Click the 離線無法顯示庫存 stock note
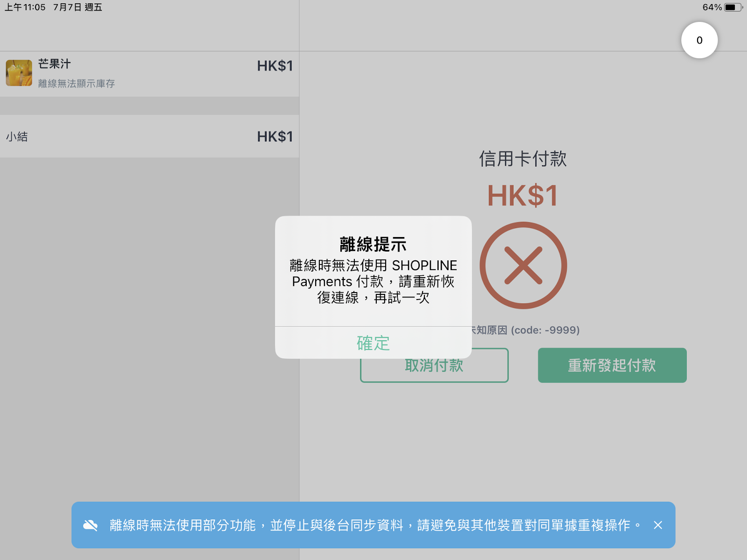 77,84
